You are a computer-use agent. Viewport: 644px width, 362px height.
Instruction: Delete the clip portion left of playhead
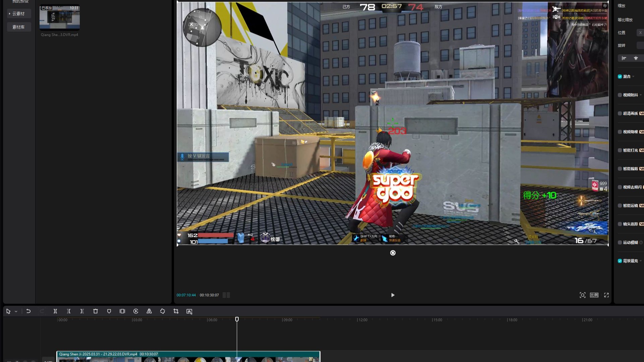[x=69, y=311]
